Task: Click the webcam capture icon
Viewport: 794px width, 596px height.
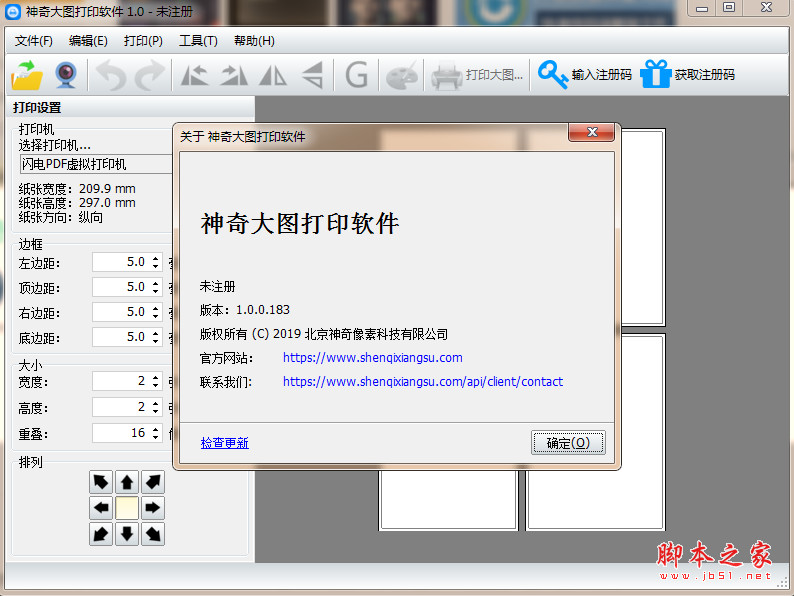Action: (66, 75)
